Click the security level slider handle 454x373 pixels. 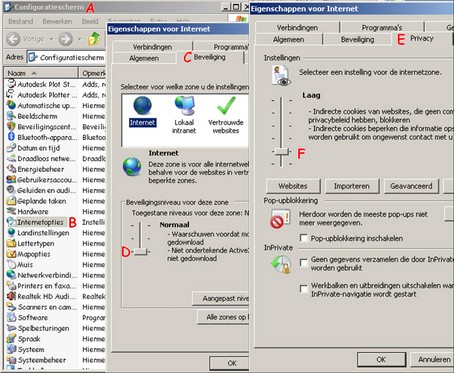click(x=141, y=251)
